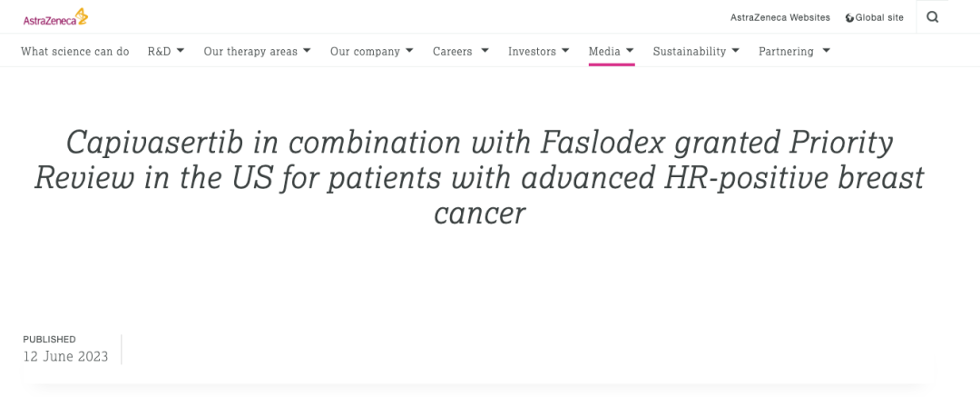The height and width of the screenshot is (397, 980).
Task: Click the Capivasertib article headline
Action: (479, 178)
